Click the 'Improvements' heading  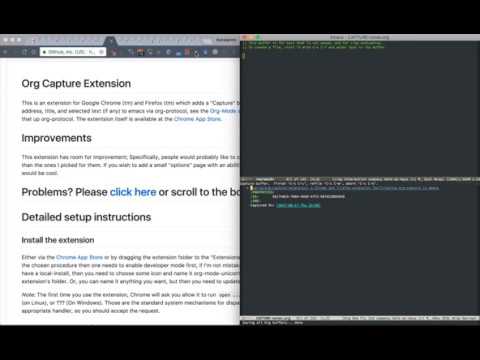coord(56,138)
